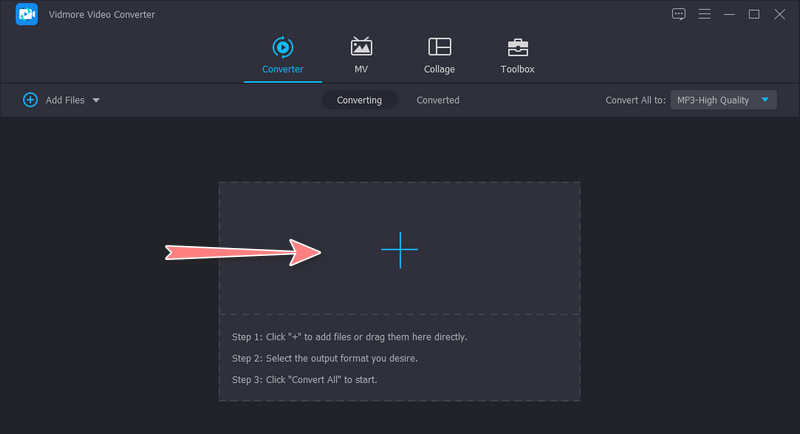Open the Converter tab icon
The width and height of the screenshot is (800, 434).
pos(282,47)
